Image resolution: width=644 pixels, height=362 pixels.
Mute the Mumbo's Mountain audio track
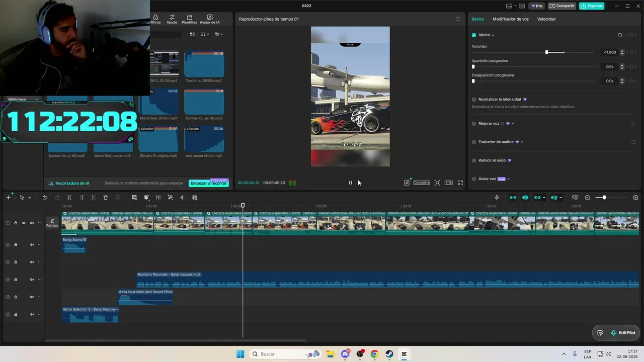32,280
